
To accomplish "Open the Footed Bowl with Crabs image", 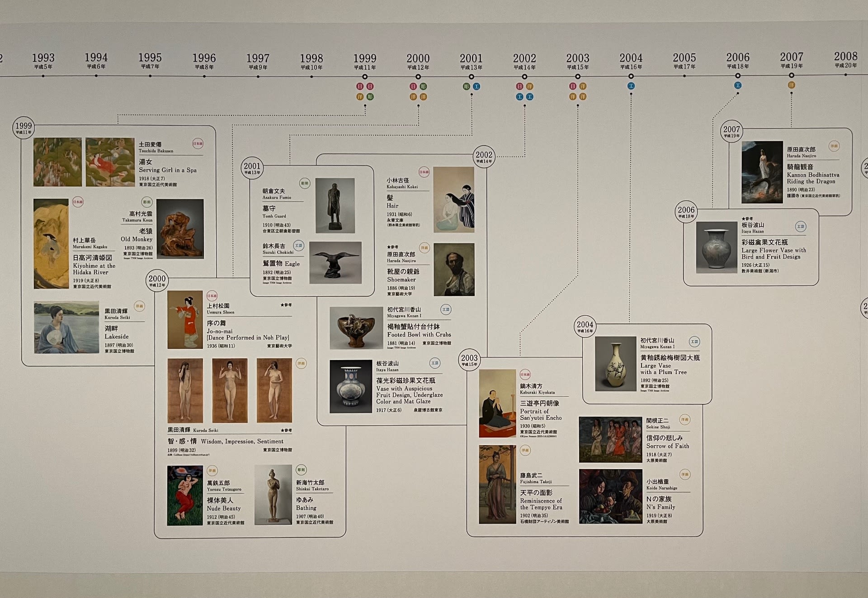I will point(356,328).
